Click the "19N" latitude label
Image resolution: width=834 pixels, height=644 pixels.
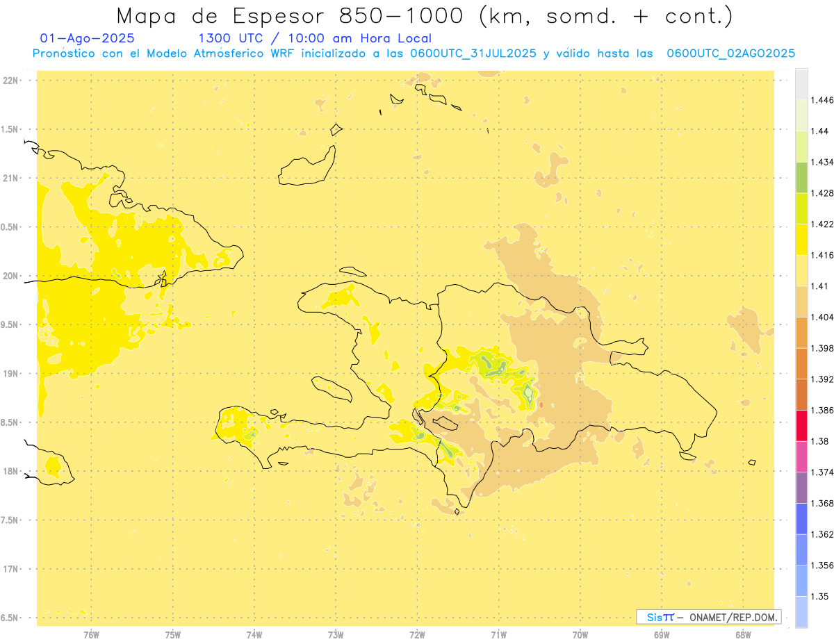click(10, 374)
